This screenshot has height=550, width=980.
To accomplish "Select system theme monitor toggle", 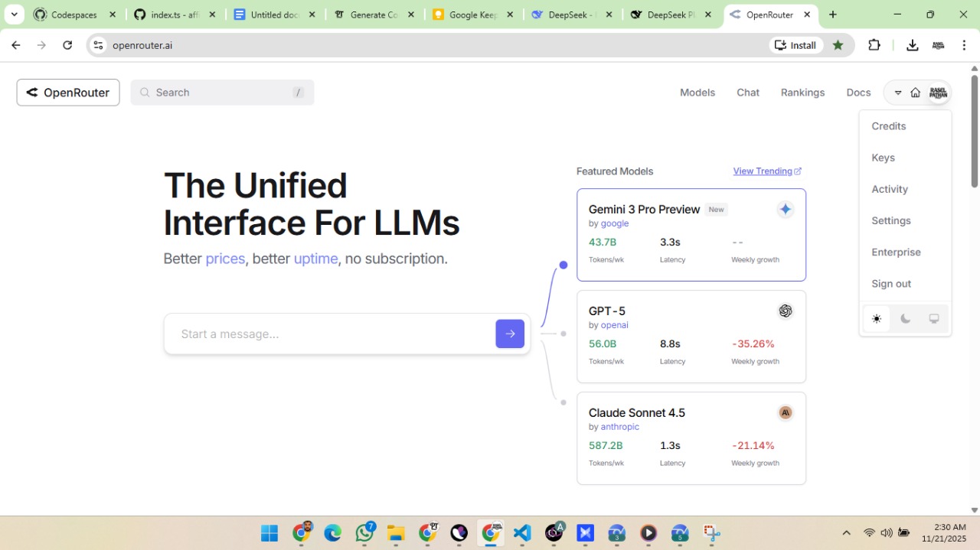I will click(x=933, y=319).
